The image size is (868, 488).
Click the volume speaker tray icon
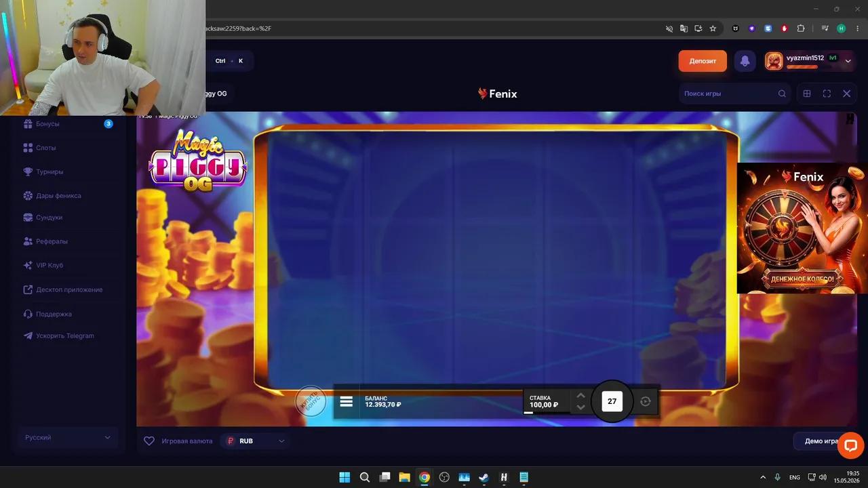coord(823,477)
